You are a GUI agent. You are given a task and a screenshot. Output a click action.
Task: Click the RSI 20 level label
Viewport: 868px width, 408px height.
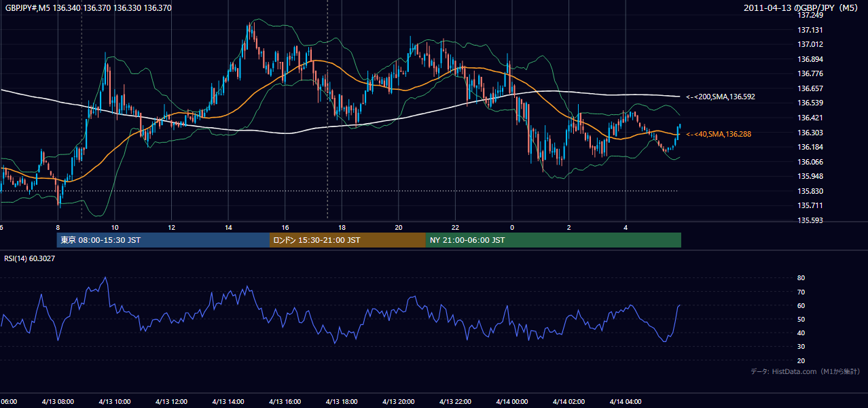pos(801,360)
